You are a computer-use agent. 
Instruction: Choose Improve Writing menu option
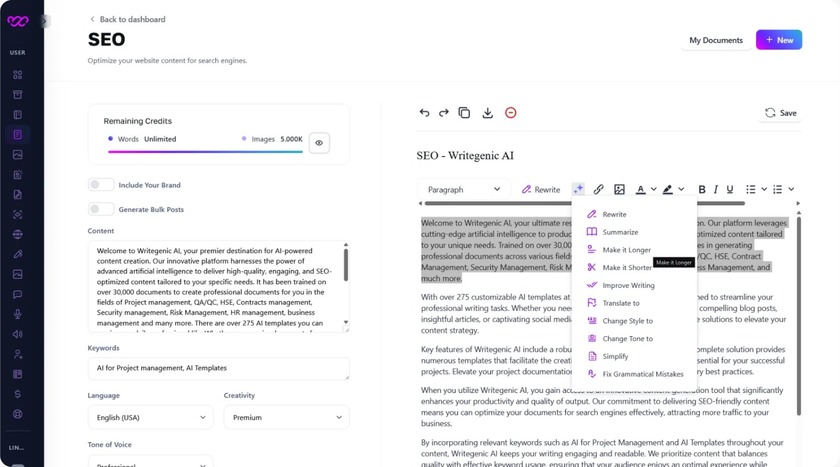coord(634,285)
